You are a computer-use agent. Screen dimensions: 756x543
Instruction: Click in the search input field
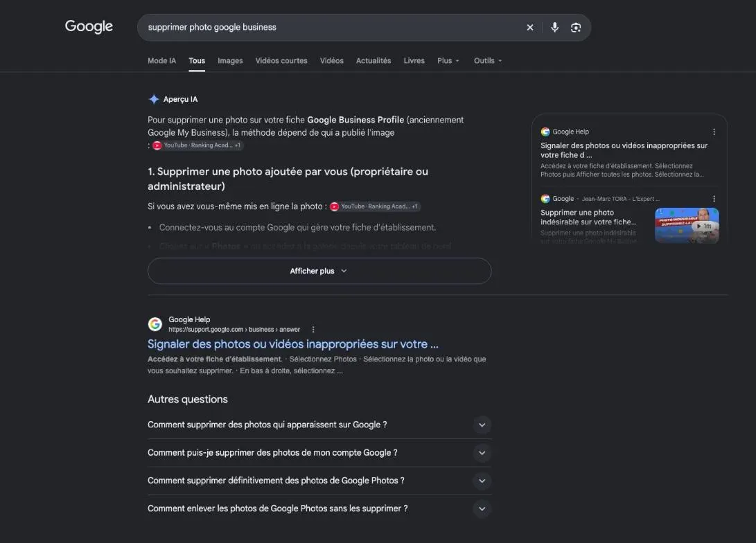[x=333, y=28]
